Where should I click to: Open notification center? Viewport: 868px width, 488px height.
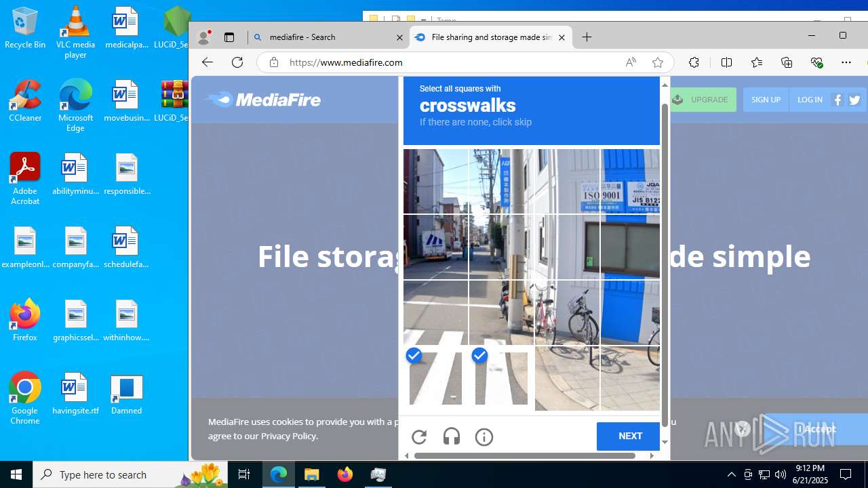(x=846, y=474)
